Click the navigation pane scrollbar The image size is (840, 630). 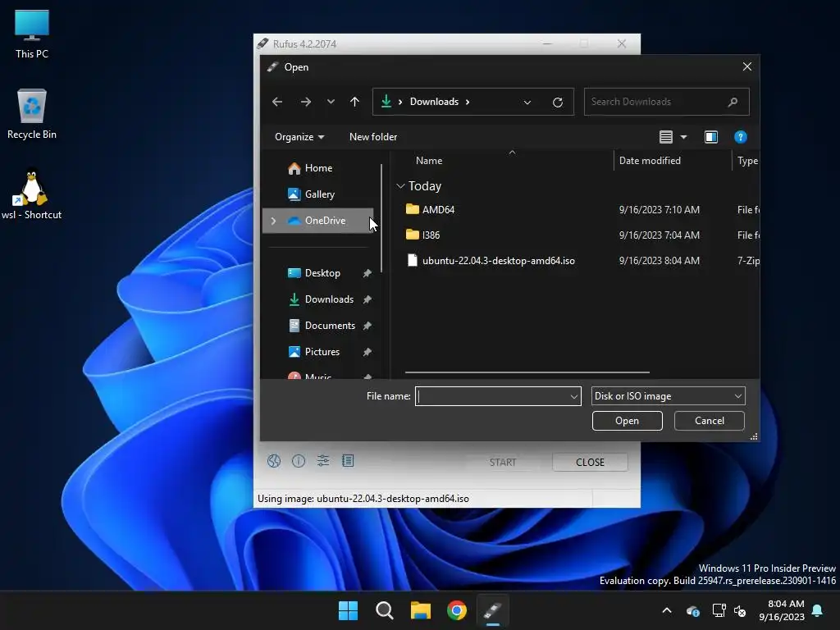tap(381, 218)
